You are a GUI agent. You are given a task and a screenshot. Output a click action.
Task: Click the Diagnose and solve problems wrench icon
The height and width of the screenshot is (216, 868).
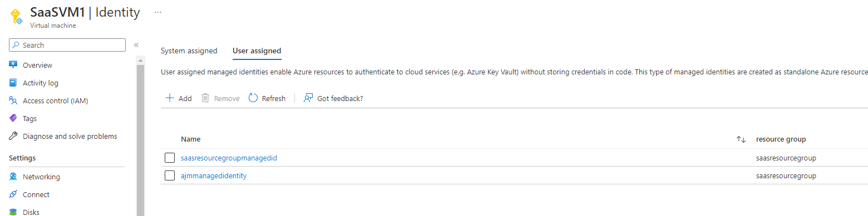13,136
